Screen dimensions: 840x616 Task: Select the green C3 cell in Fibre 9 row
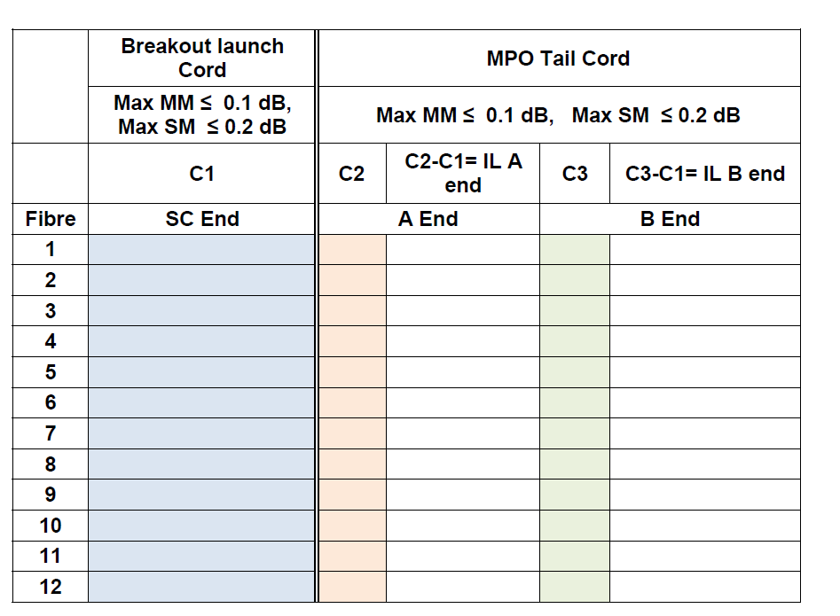tap(575, 495)
